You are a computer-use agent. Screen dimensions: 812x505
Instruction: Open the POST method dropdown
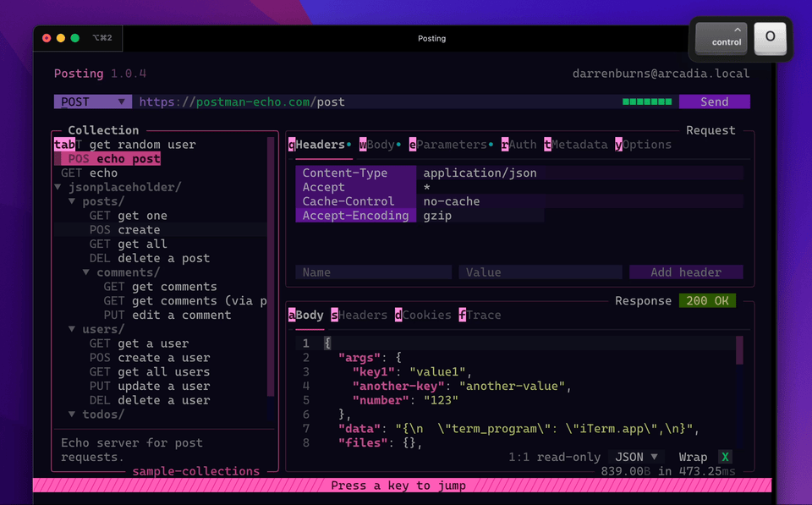coord(93,102)
